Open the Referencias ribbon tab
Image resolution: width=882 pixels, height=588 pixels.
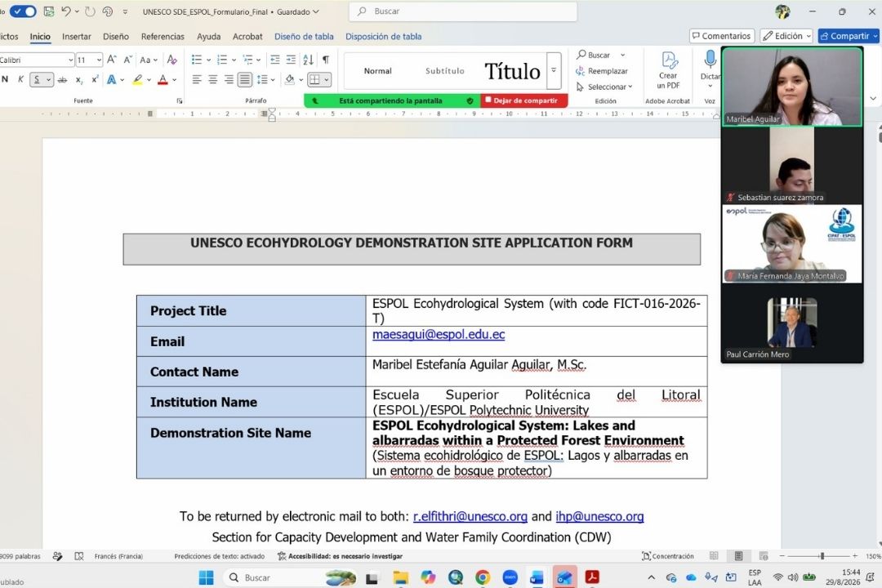pos(163,37)
